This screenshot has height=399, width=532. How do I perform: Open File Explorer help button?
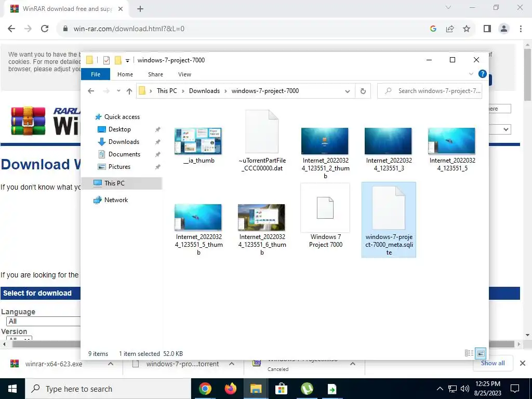point(482,74)
